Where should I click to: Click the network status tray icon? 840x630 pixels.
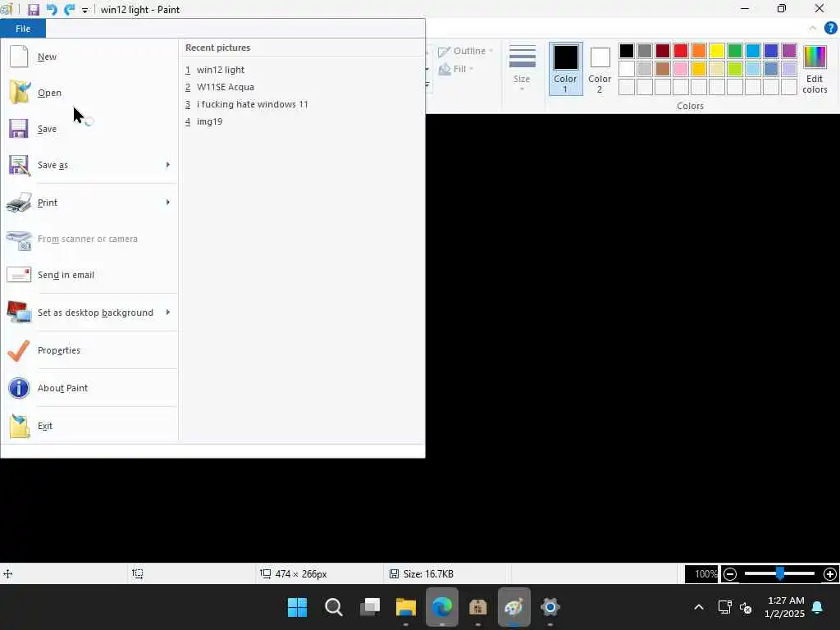[x=725, y=607]
